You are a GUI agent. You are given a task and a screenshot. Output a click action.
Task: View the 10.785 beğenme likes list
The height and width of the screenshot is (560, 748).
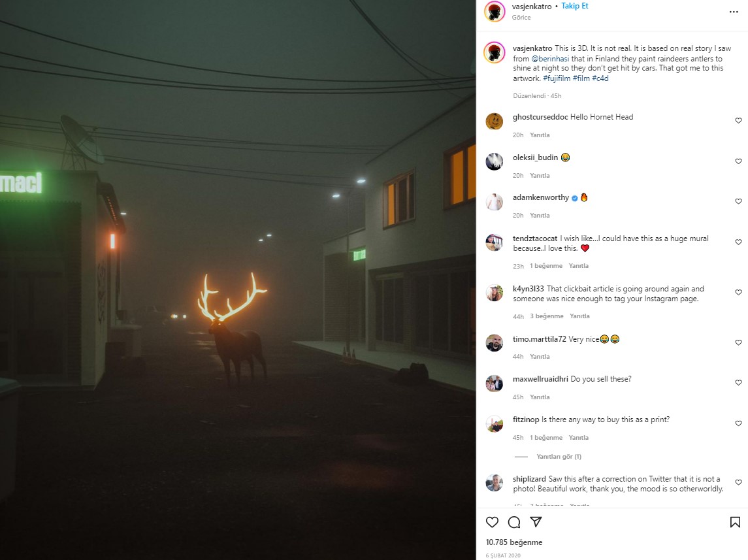pos(513,542)
